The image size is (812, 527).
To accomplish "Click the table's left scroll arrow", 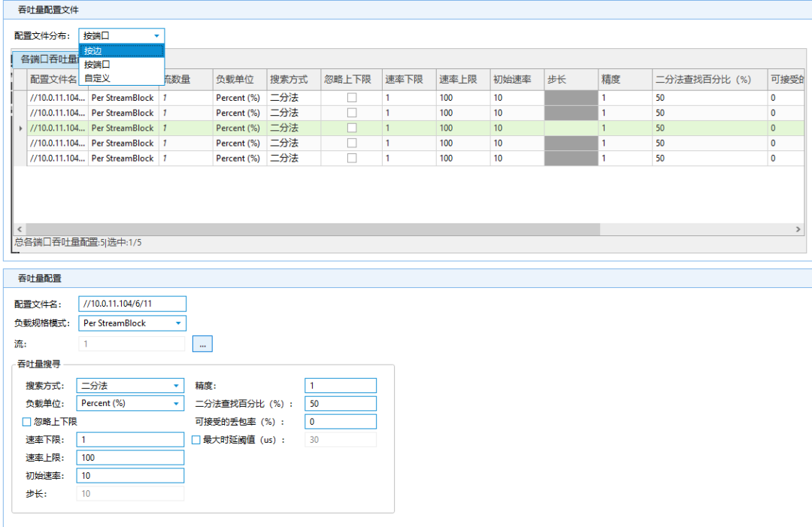I will click(x=20, y=229).
